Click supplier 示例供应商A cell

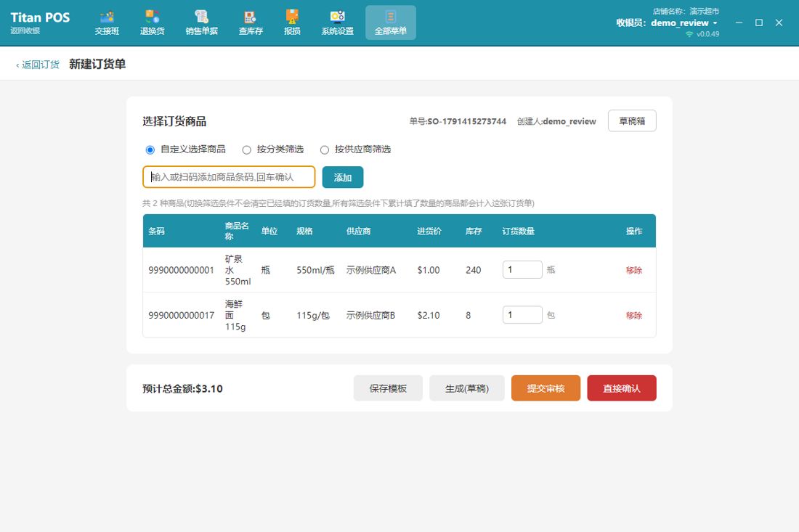[x=371, y=270]
